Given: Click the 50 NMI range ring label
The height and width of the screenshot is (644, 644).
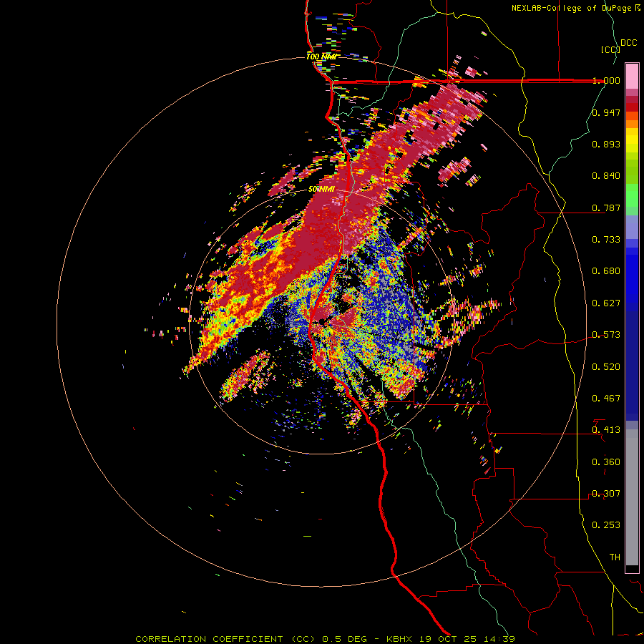Looking at the screenshot, I should coord(321,190).
